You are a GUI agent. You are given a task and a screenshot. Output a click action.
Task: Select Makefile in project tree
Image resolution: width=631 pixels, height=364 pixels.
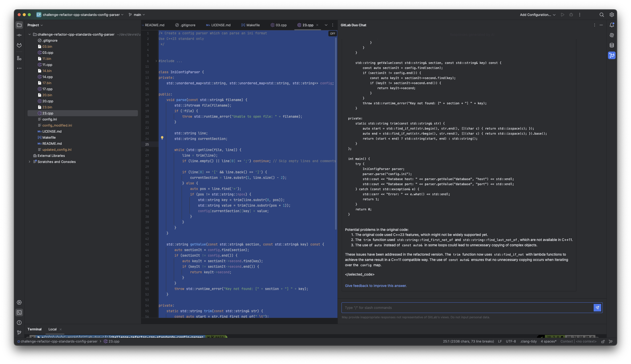click(x=49, y=137)
